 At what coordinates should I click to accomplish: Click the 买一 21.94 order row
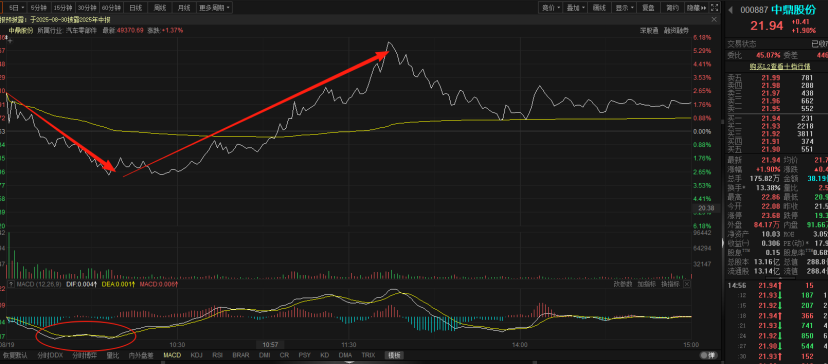776,119
